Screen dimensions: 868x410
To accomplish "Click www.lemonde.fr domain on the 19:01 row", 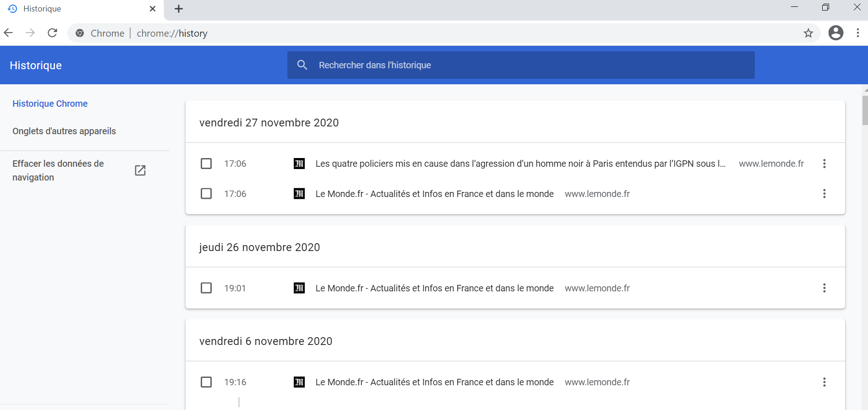I will (x=597, y=288).
